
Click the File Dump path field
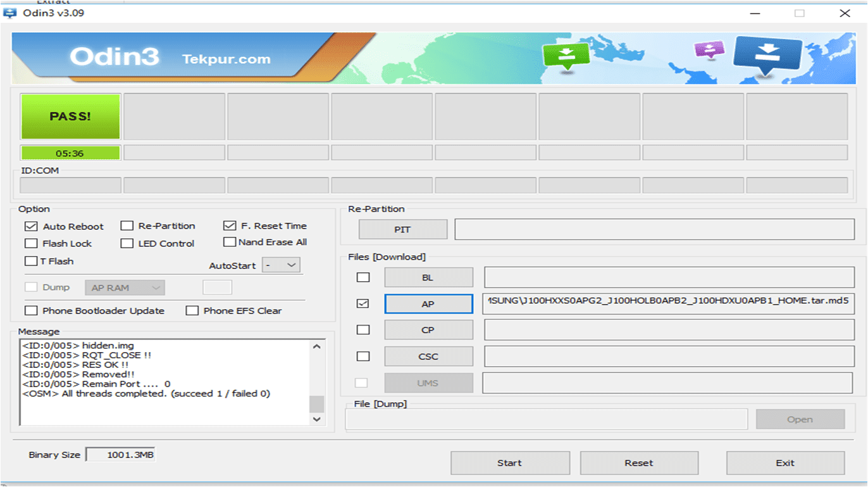point(547,419)
